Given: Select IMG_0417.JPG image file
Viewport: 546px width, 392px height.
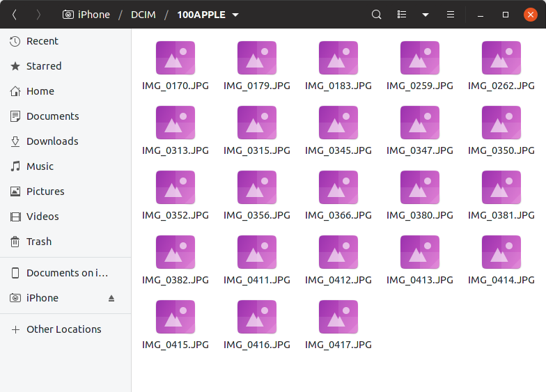Looking at the screenshot, I should (338, 317).
